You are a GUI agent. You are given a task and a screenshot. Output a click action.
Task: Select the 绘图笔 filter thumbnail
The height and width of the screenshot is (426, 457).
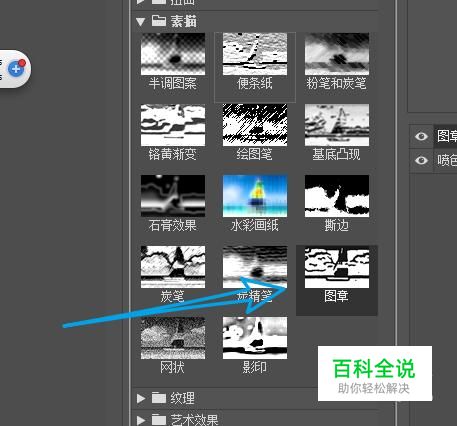(255, 125)
